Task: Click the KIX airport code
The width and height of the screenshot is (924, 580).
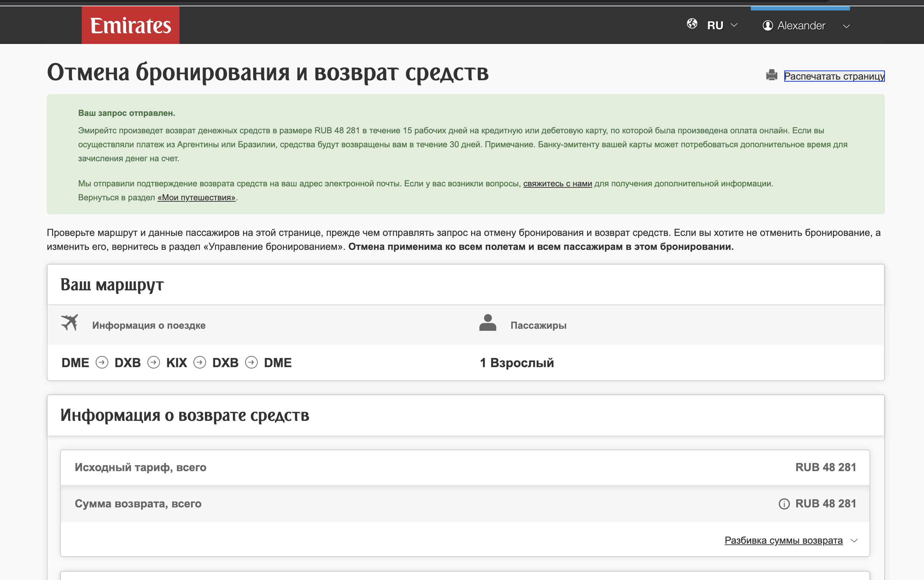Action: click(x=176, y=363)
